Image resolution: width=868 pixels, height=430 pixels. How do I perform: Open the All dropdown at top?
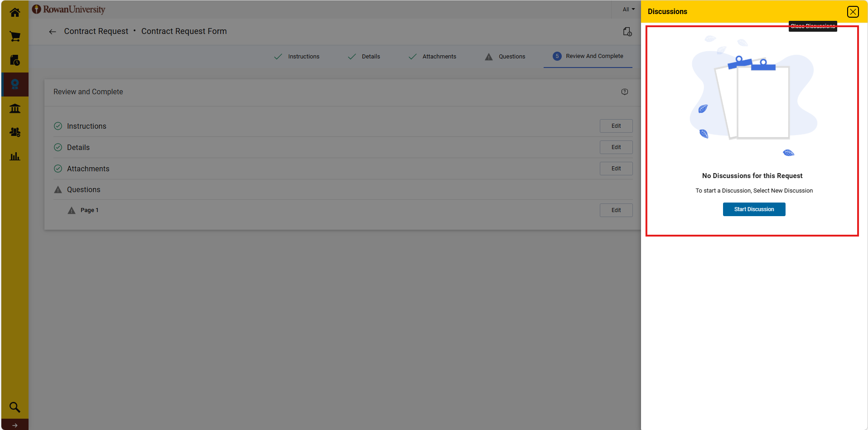(628, 9)
